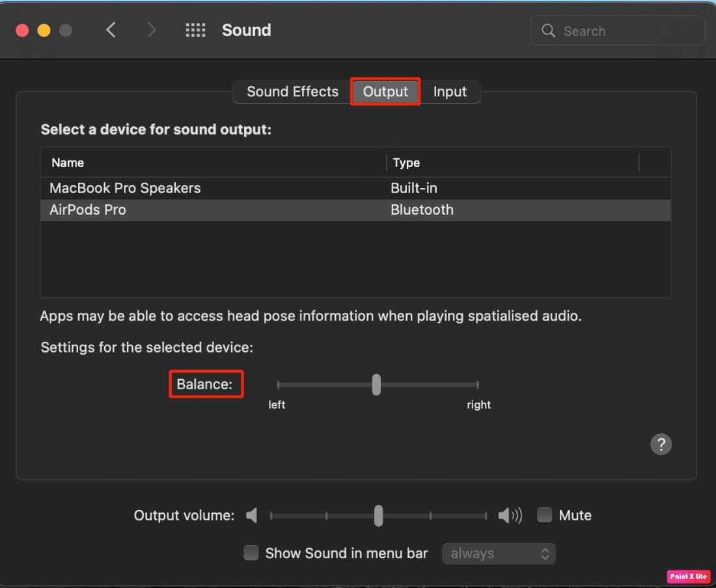Minimize the Sound window

pyautogui.click(x=44, y=30)
